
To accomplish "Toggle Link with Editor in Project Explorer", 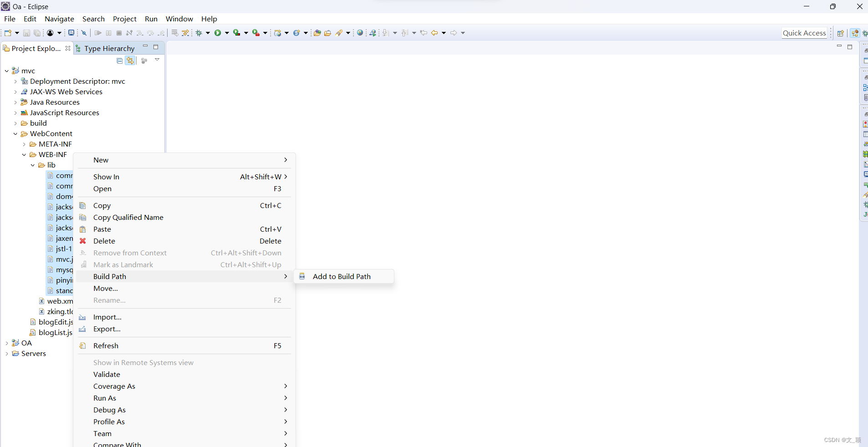I will (131, 61).
